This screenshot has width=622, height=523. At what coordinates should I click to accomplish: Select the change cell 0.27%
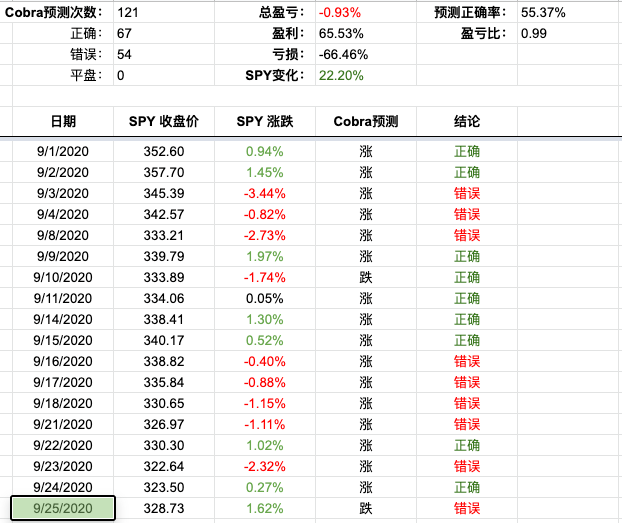[265, 488]
